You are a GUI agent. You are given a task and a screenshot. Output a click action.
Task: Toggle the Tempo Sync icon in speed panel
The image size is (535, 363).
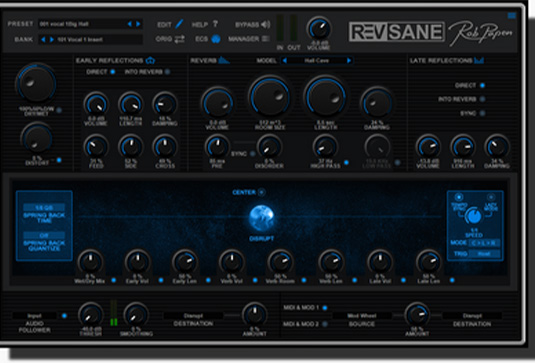point(459,197)
